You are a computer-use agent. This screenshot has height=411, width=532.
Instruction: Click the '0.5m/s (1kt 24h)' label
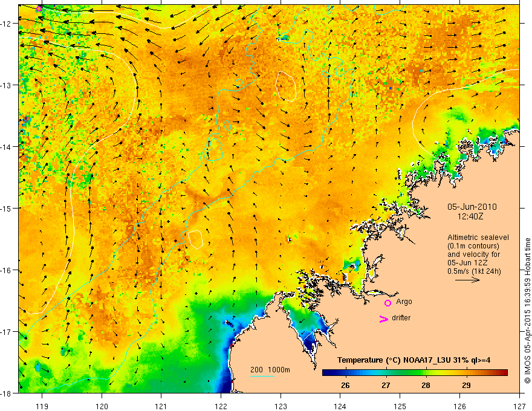[x=475, y=271]
